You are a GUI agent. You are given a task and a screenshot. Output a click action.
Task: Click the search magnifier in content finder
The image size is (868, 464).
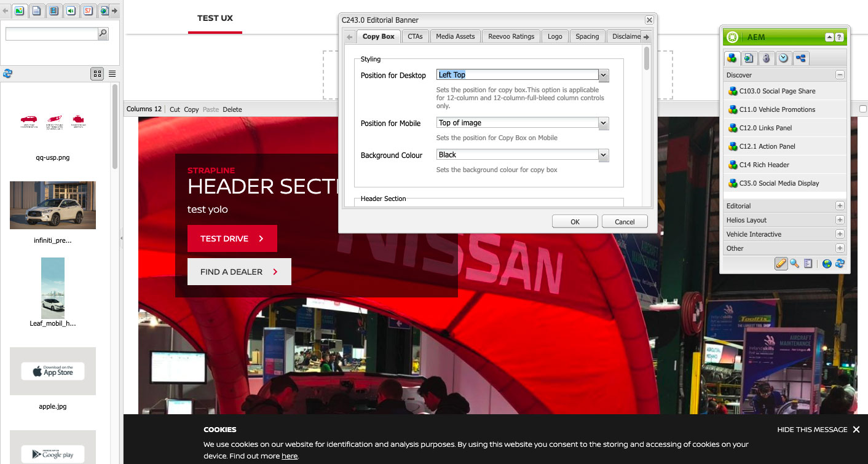click(x=103, y=34)
